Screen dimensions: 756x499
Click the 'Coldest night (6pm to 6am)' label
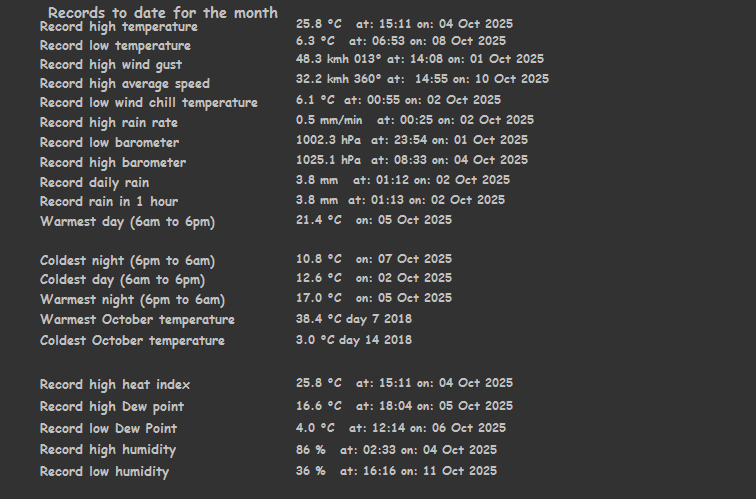[127, 261]
